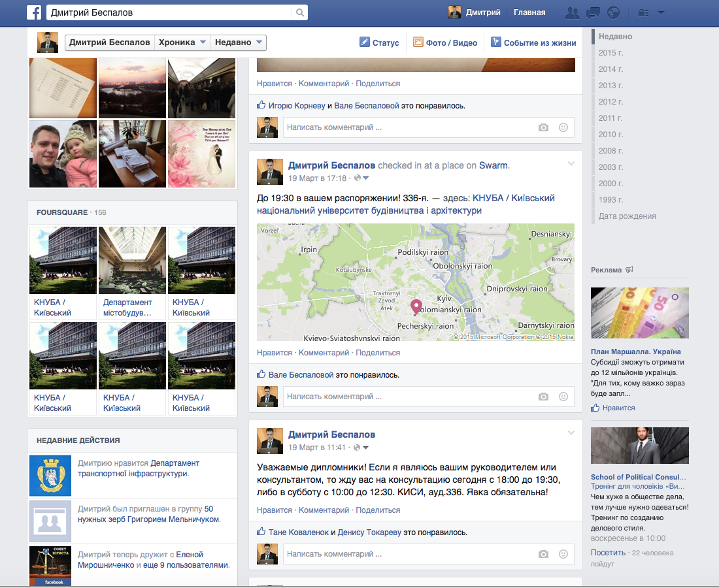Click Посетить for the School of Political event

tap(608, 553)
